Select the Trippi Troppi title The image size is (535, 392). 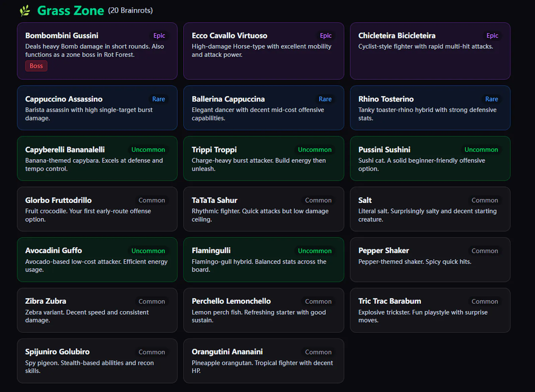click(x=214, y=150)
